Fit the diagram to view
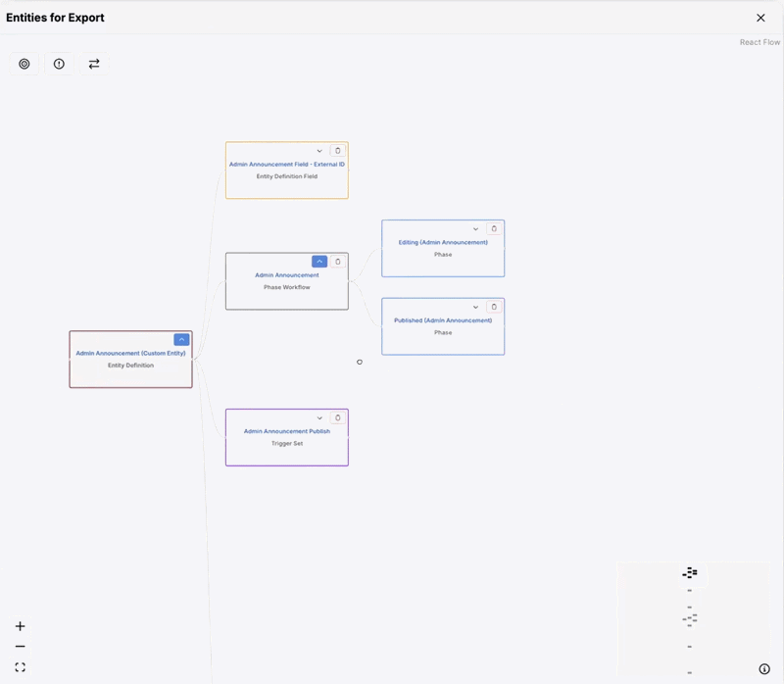Screen dimensions: 784x684 pos(20,667)
